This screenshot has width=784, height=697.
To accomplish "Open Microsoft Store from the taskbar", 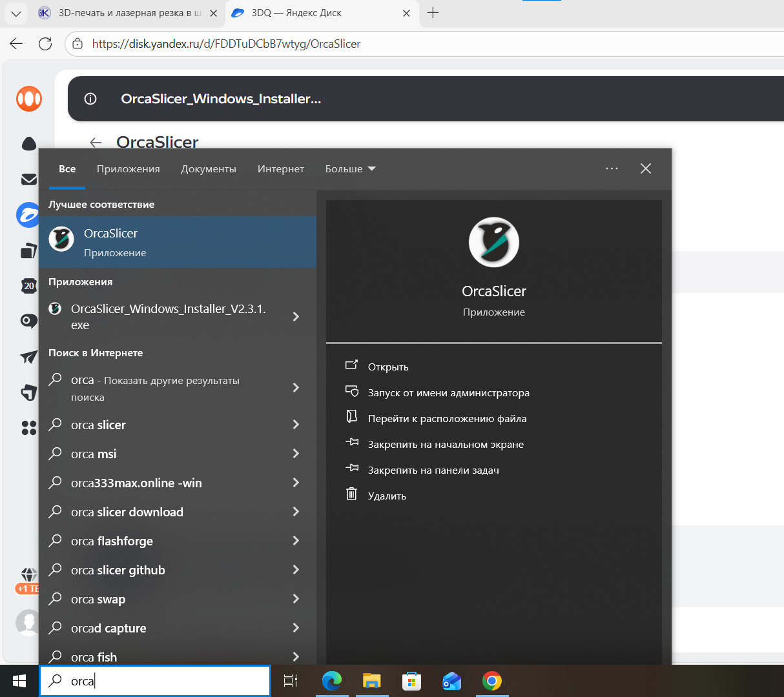I will [x=411, y=681].
